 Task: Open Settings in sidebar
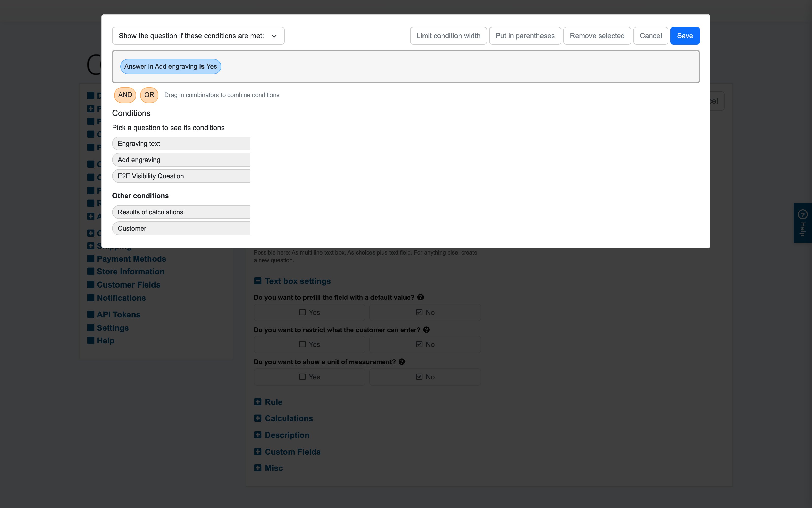[x=113, y=328]
